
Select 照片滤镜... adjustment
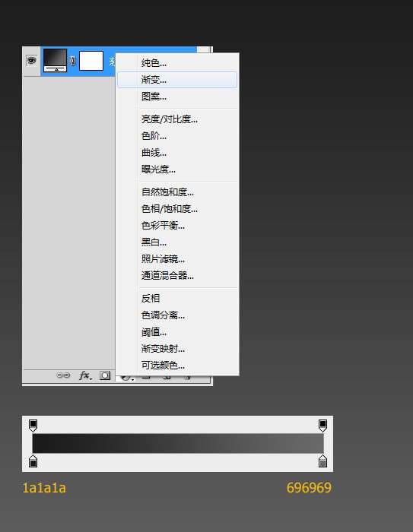coord(177,259)
